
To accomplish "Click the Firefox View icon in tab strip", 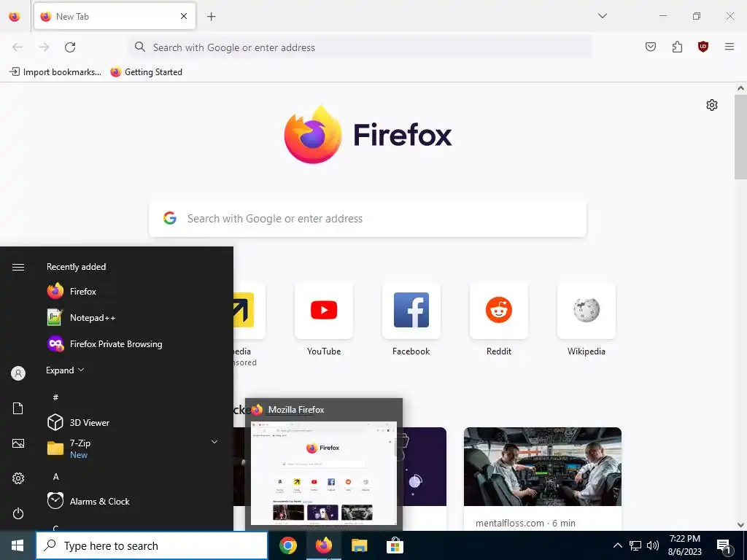I will (x=15, y=16).
